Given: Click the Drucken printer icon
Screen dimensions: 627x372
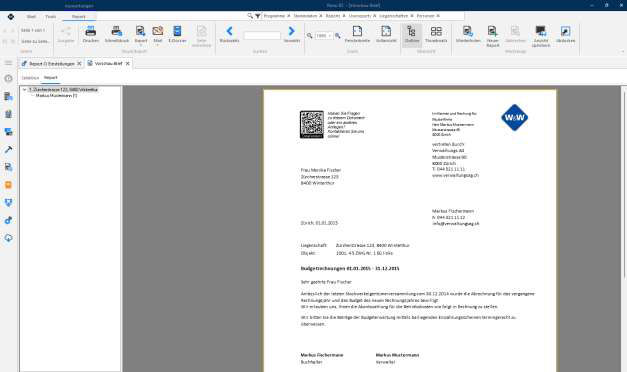Looking at the screenshot, I should point(91,31).
